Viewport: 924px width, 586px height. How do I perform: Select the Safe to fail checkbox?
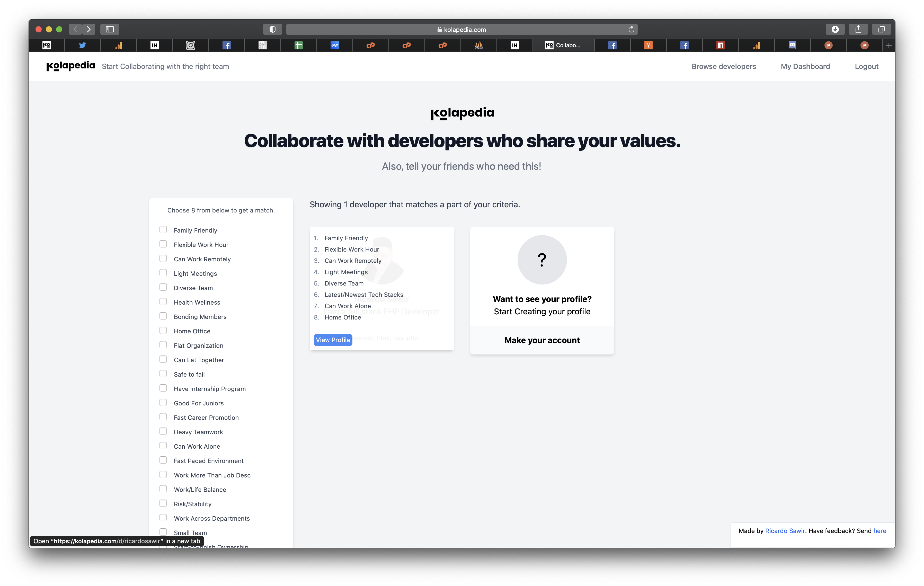point(163,374)
